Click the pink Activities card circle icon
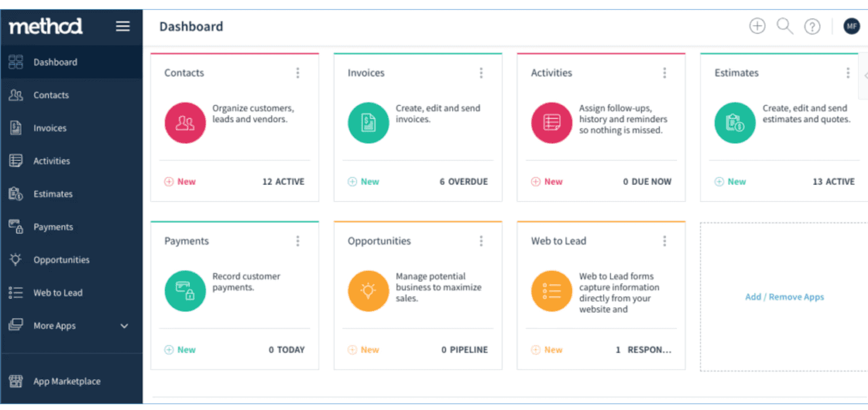Viewport: 868px width, 410px height. click(552, 123)
